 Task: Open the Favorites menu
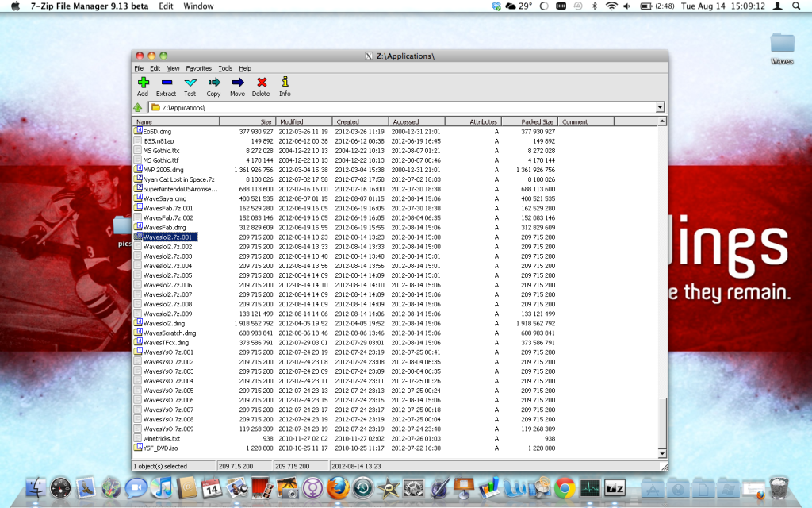199,68
